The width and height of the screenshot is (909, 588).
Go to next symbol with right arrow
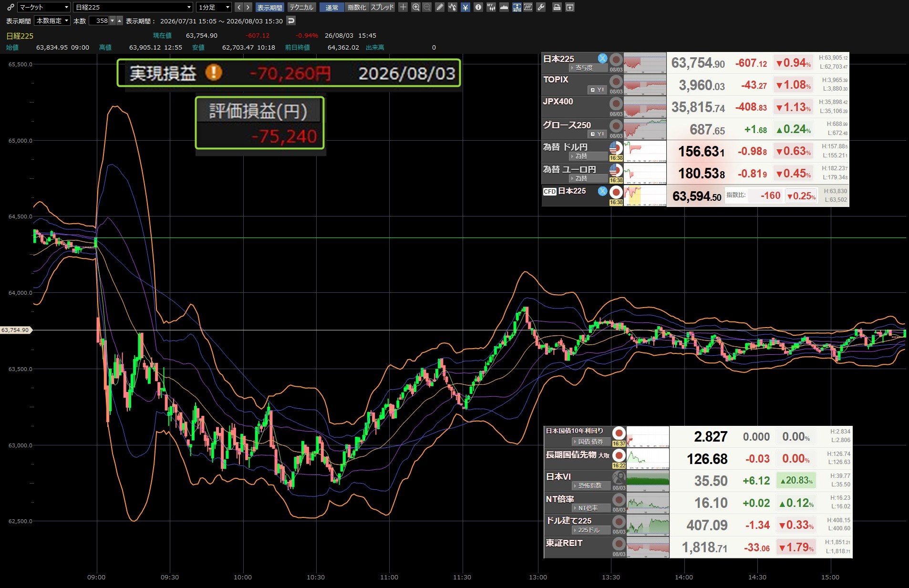point(248,7)
